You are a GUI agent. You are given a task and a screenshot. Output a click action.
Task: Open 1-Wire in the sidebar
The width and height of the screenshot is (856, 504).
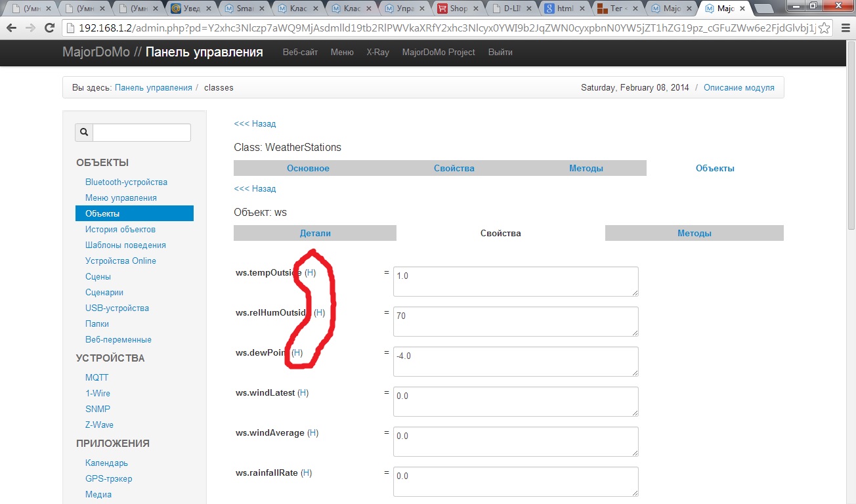[98, 393]
